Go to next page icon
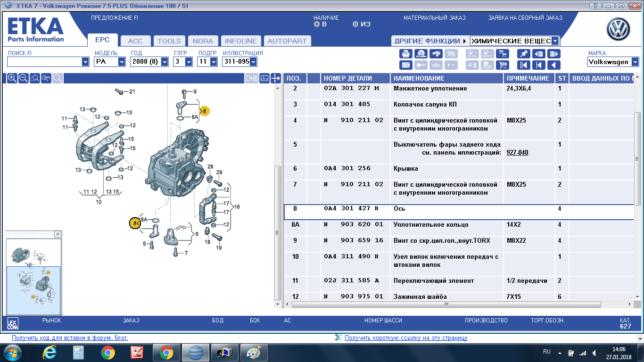The width and height of the screenshot is (644, 362). coord(554,54)
